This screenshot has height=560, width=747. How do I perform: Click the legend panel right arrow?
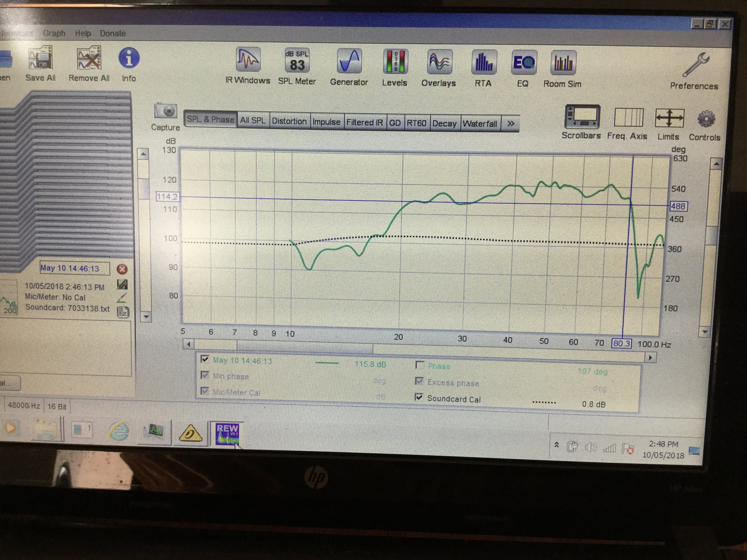point(651,358)
